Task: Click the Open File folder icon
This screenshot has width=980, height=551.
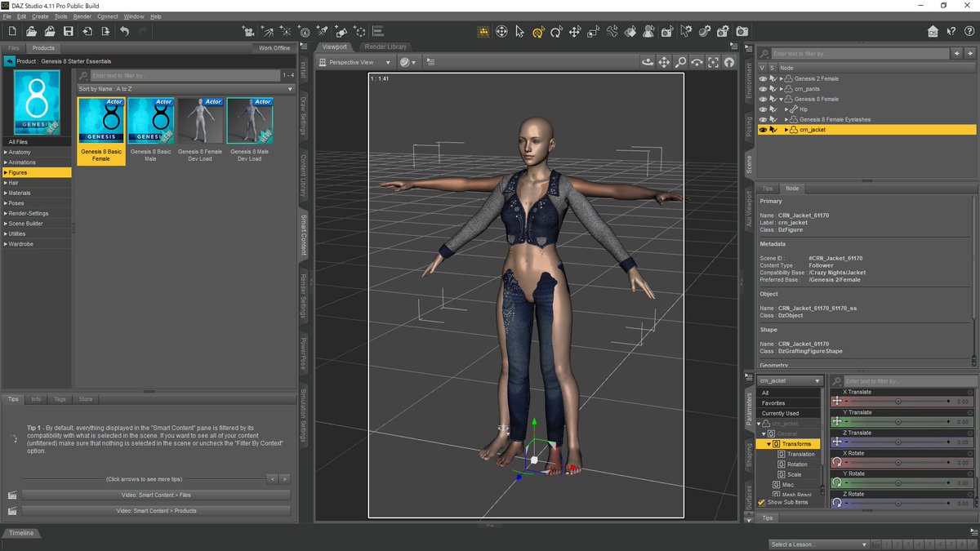Action: coord(31,31)
